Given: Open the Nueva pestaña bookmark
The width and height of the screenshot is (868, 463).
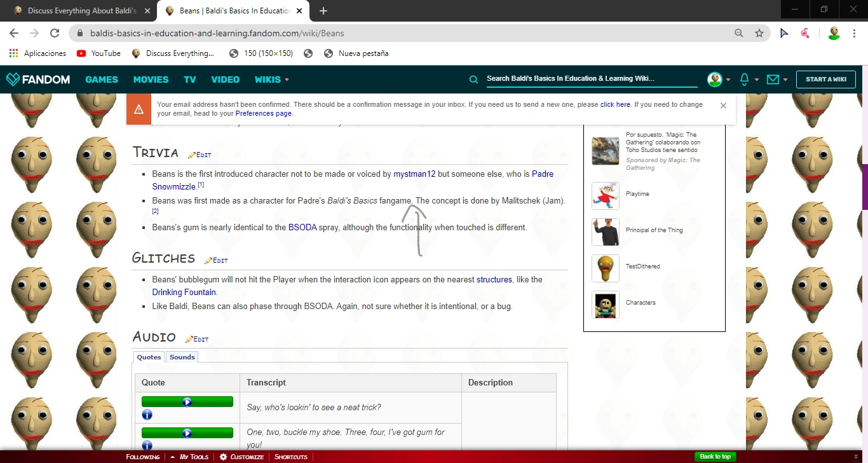Looking at the screenshot, I should pos(356,53).
